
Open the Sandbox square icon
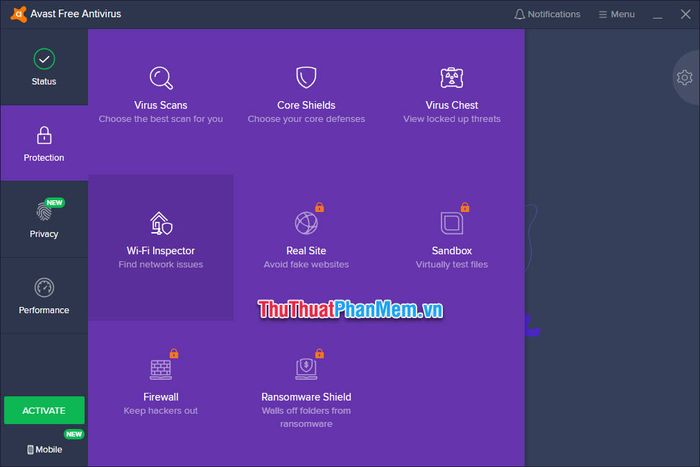pyautogui.click(x=452, y=223)
